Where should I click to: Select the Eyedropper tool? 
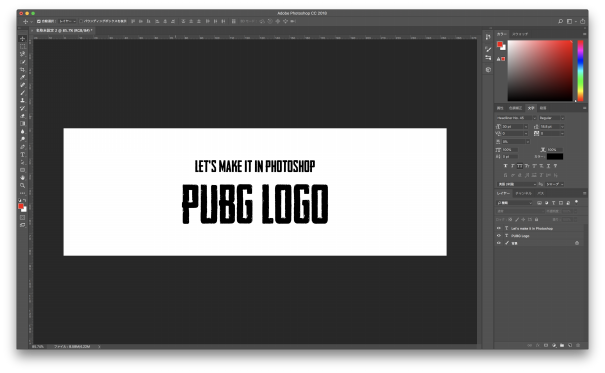tap(22, 77)
